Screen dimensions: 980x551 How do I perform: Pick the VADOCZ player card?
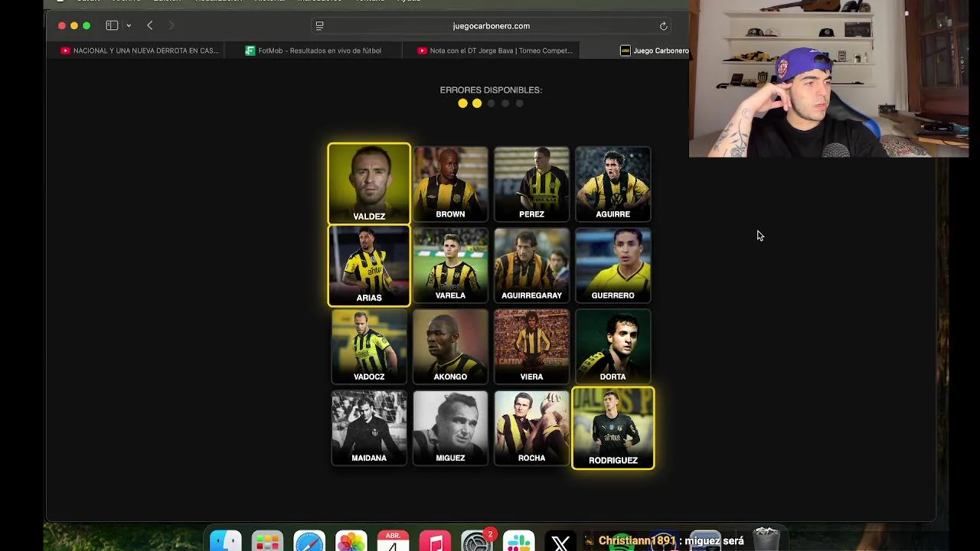point(369,346)
